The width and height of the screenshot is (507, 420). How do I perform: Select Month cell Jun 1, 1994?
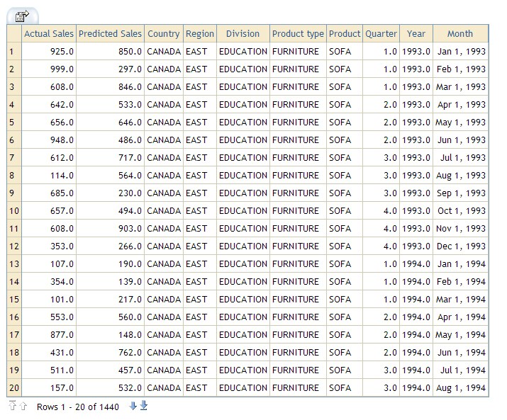click(x=460, y=353)
